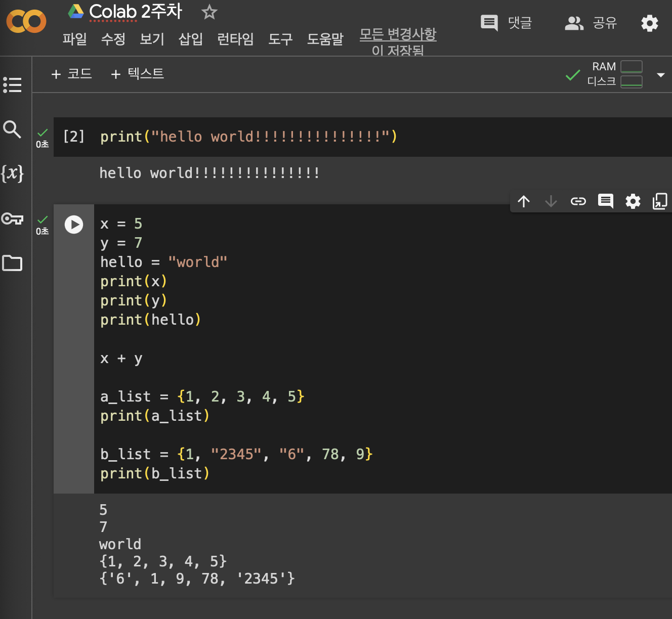The height and width of the screenshot is (619, 672).
Task: Click the b_list assignment code line
Action: 236,454
